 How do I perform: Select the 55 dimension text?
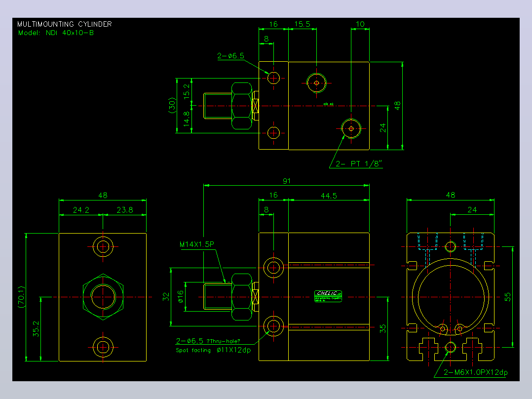(x=507, y=297)
